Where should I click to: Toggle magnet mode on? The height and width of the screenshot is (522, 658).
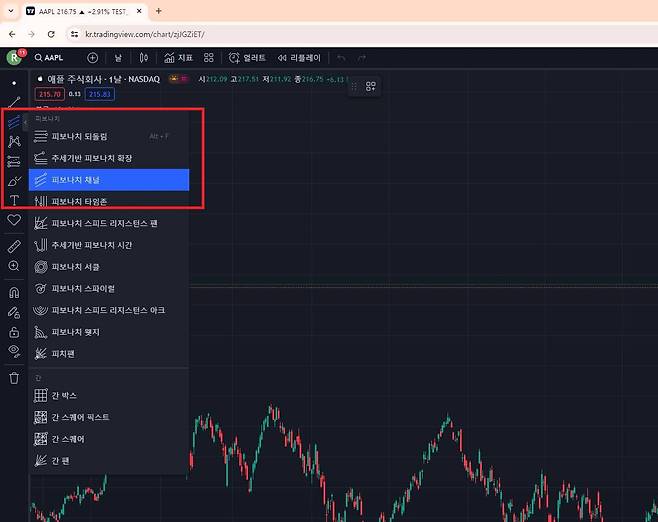pyautogui.click(x=14, y=293)
